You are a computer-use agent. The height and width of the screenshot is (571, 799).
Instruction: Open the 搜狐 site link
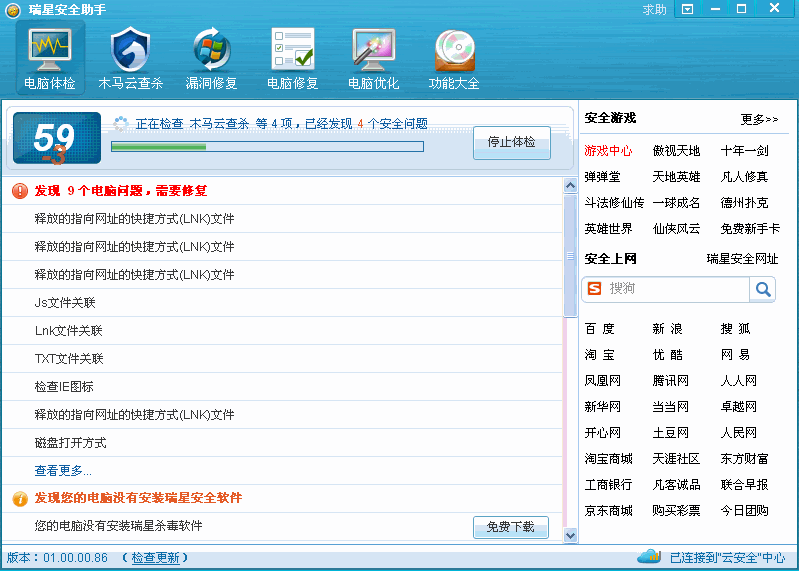pos(736,329)
